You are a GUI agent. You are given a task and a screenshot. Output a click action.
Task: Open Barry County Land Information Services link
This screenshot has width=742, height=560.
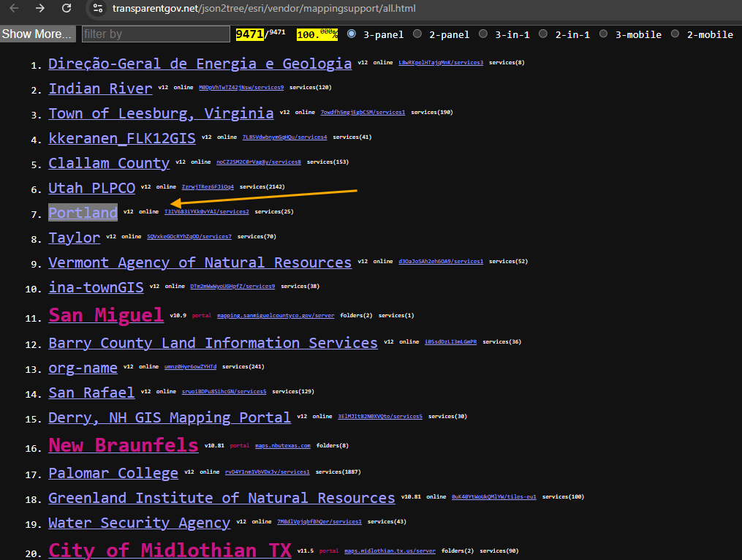213,343
